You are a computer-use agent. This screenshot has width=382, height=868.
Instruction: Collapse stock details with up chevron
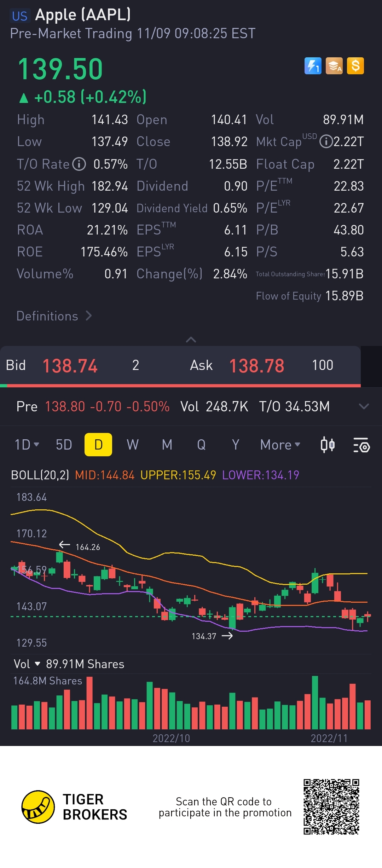pos(191,340)
